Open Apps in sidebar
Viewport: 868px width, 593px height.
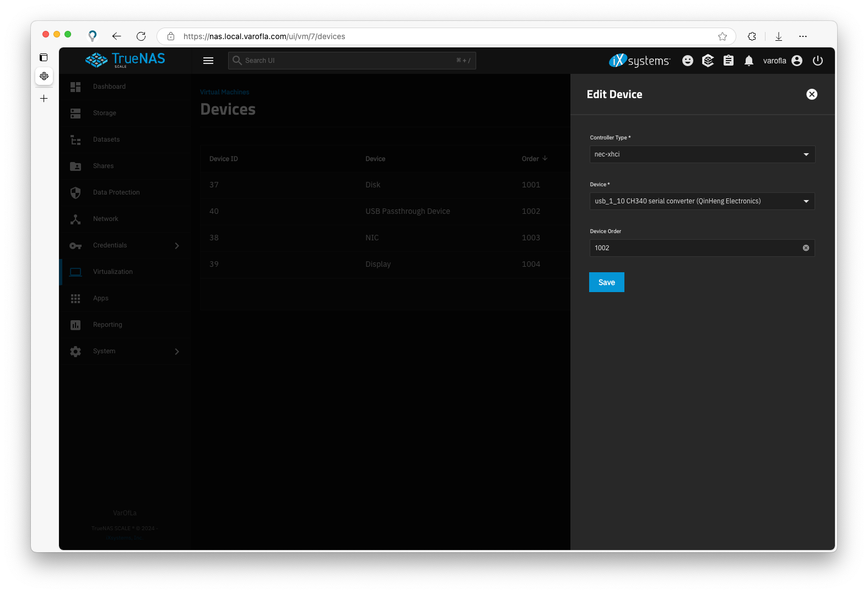[125, 298]
